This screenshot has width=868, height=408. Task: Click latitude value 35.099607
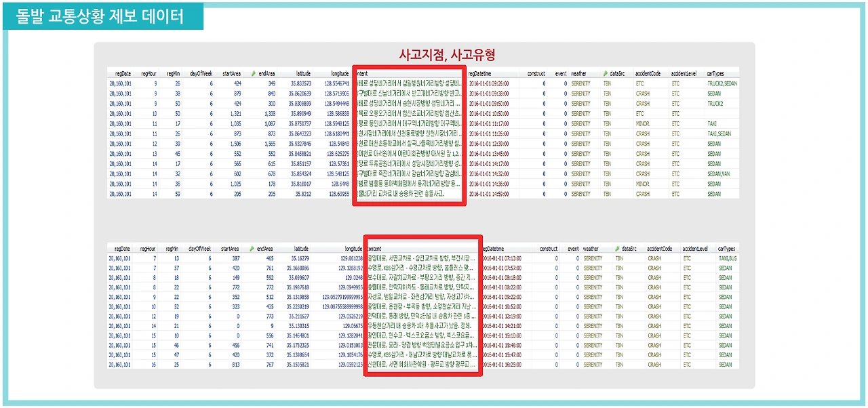[300, 277]
